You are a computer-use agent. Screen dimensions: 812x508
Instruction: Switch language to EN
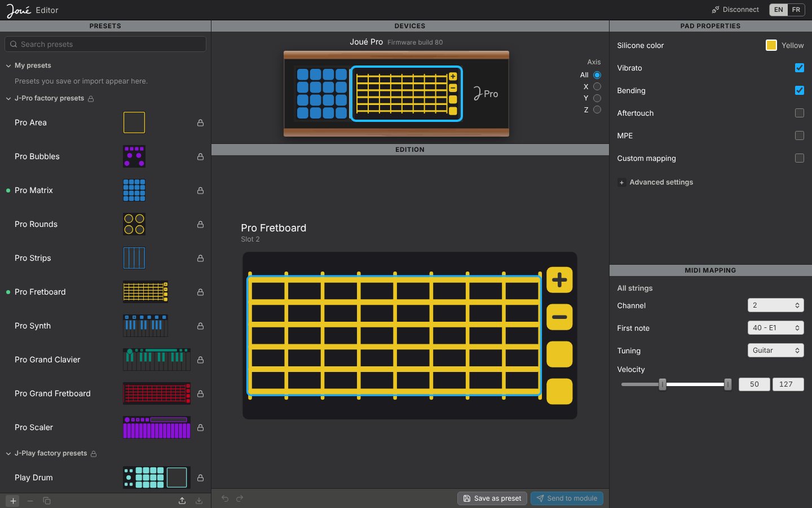[x=778, y=10]
